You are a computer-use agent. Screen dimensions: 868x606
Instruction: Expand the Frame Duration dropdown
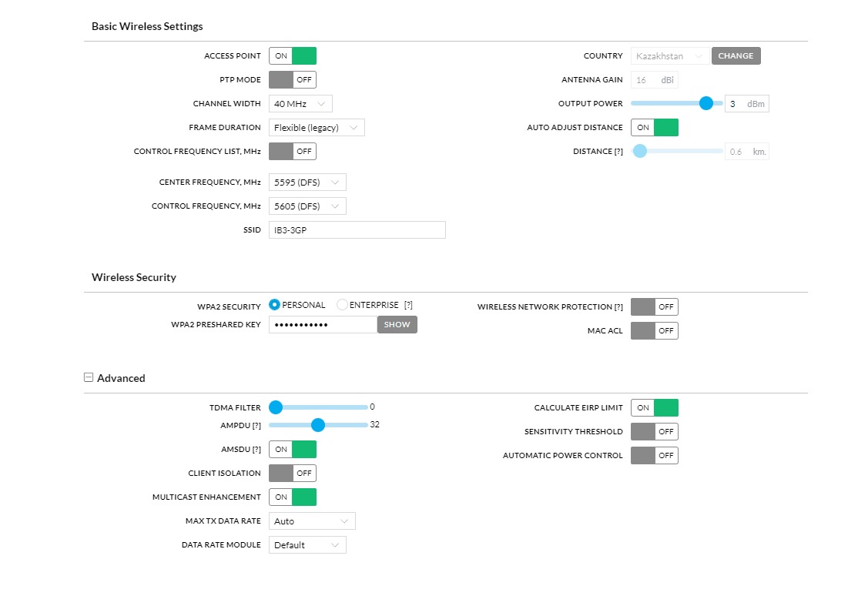tap(317, 128)
